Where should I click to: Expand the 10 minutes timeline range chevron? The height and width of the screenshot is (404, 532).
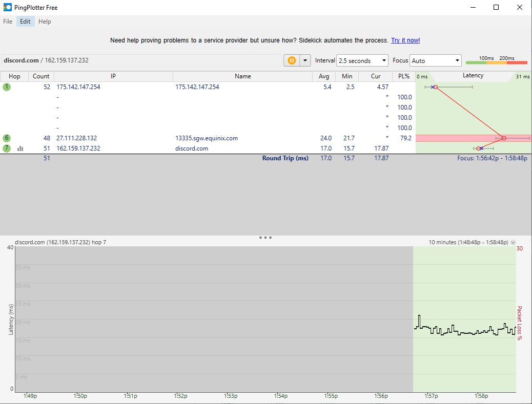pos(513,242)
